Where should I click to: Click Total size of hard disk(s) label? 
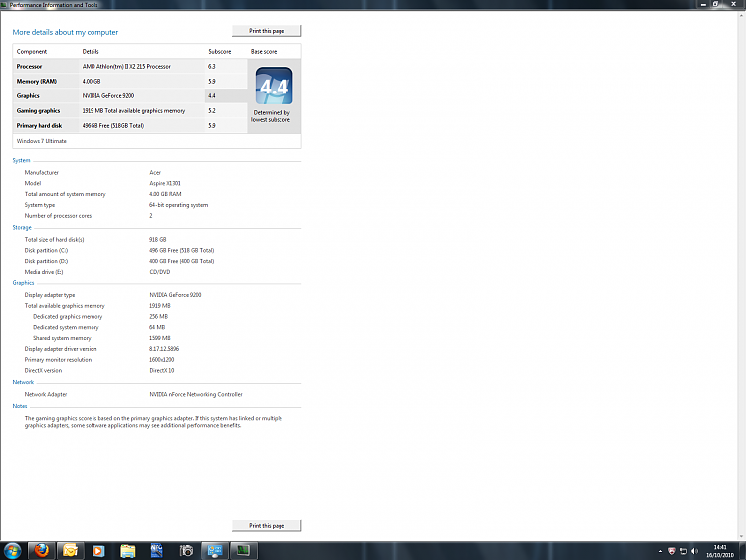click(x=55, y=240)
